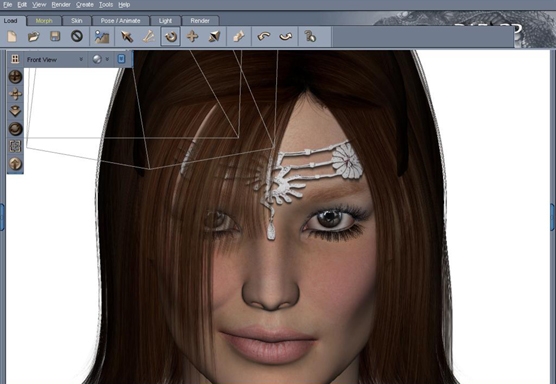Open the Create menu
Image resolution: width=556 pixels, height=384 pixels.
(85, 5)
